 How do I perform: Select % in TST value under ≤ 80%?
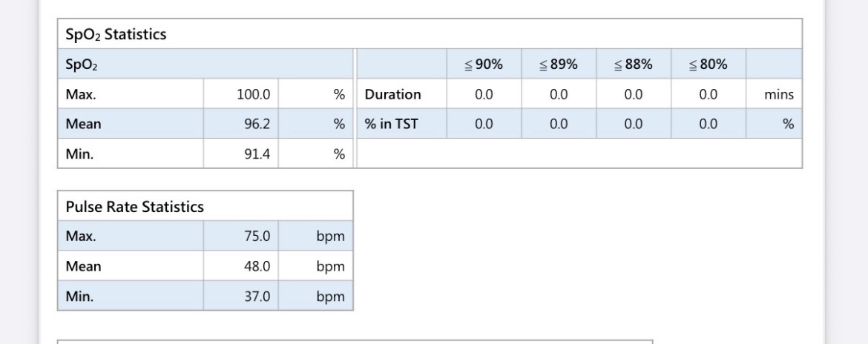(x=708, y=125)
